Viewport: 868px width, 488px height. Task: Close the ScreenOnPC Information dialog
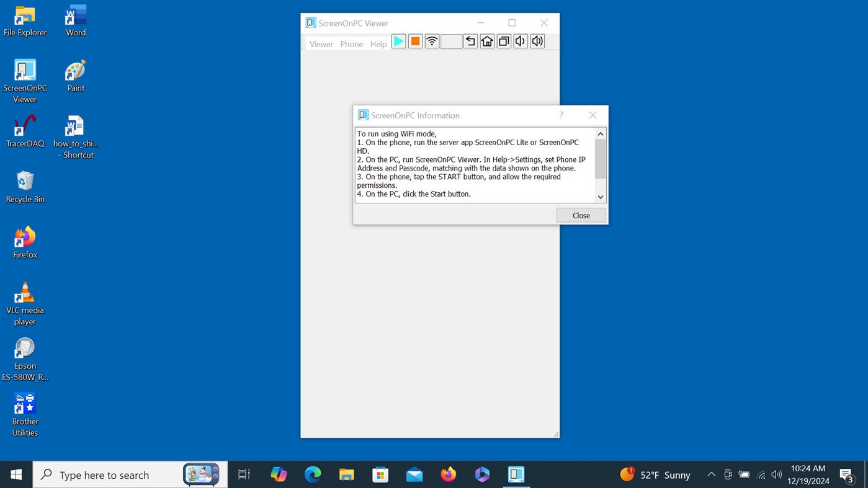pos(580,215)
